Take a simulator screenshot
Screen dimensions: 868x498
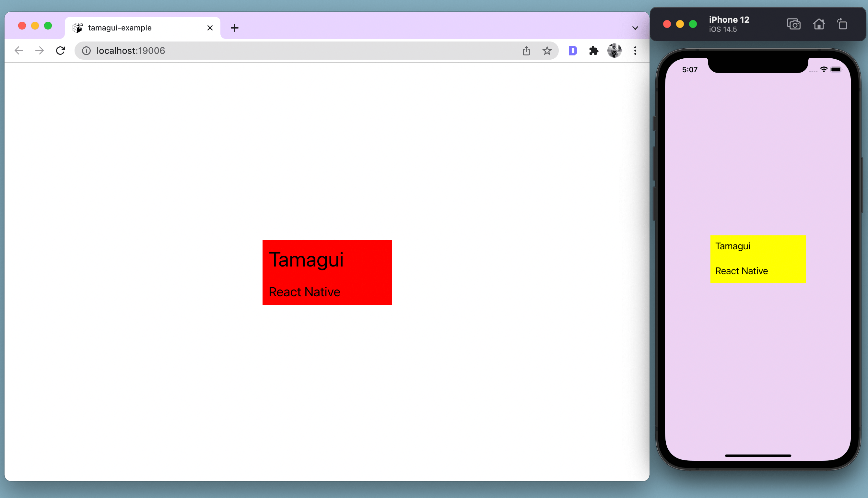[x=793, y=24]
